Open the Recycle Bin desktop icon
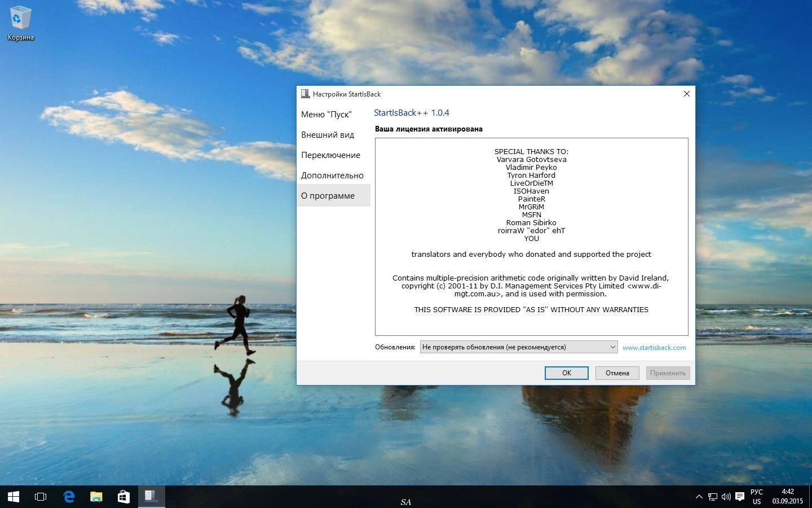812x508 pixels. tap(20, 24)
